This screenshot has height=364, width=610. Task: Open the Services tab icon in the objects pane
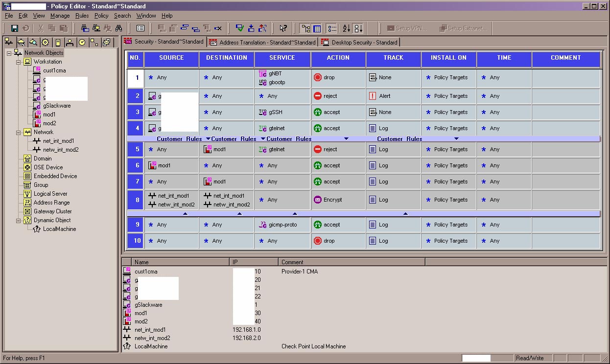point(22,43)
